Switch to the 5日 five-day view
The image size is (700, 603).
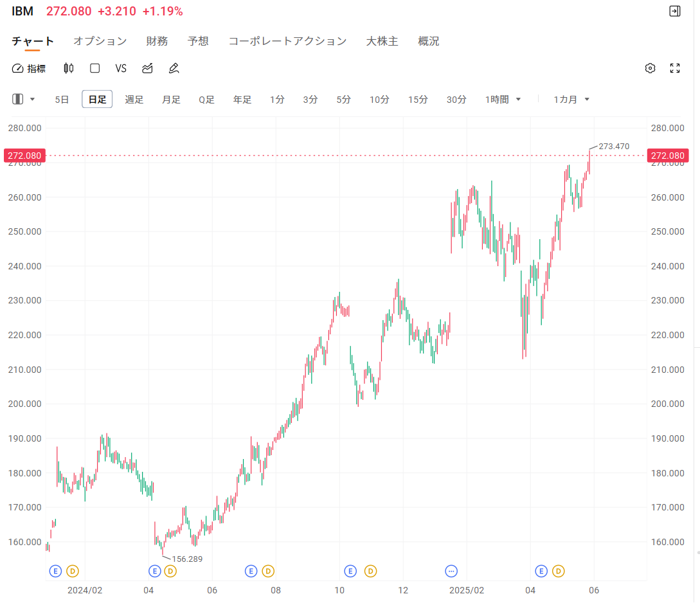61,99
